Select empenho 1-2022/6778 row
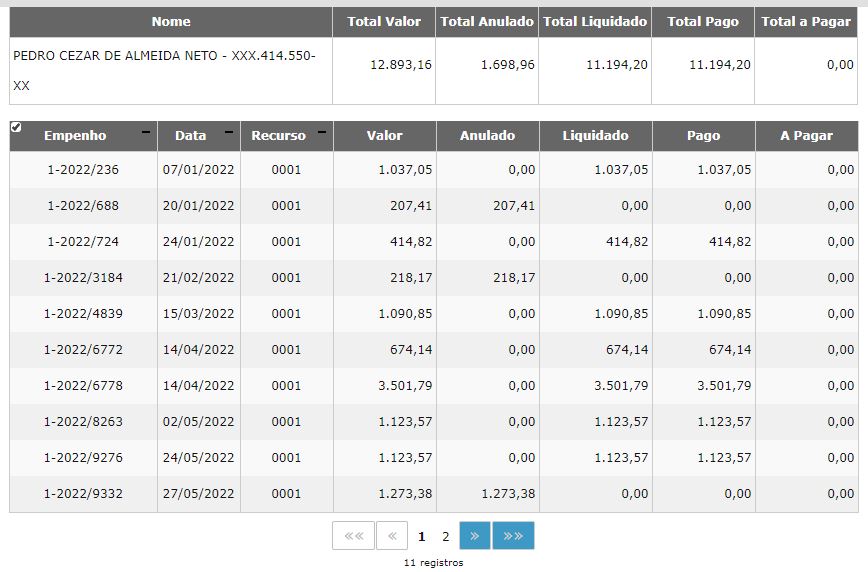The width and height of the screenshot is (868, 572). coord(433,385)
